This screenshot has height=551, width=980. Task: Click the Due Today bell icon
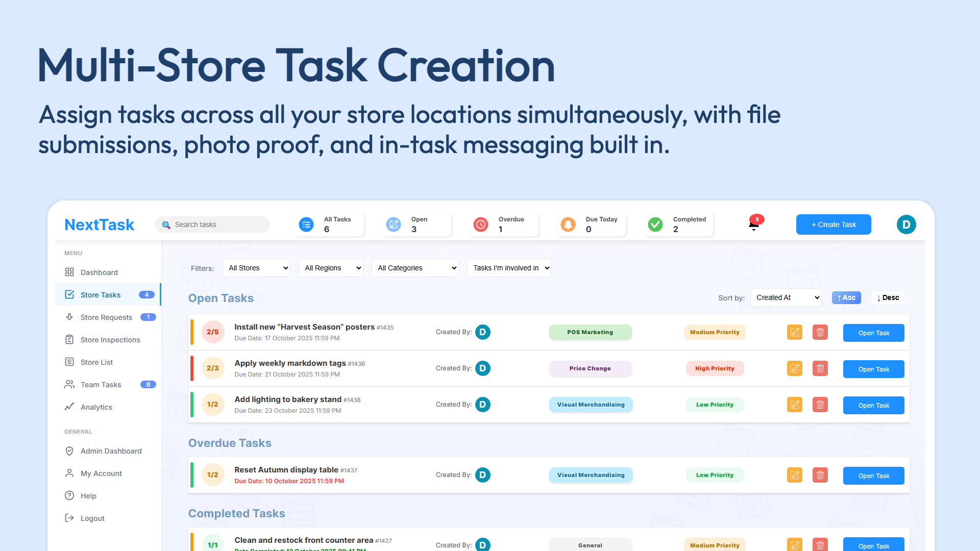(568, 224)
